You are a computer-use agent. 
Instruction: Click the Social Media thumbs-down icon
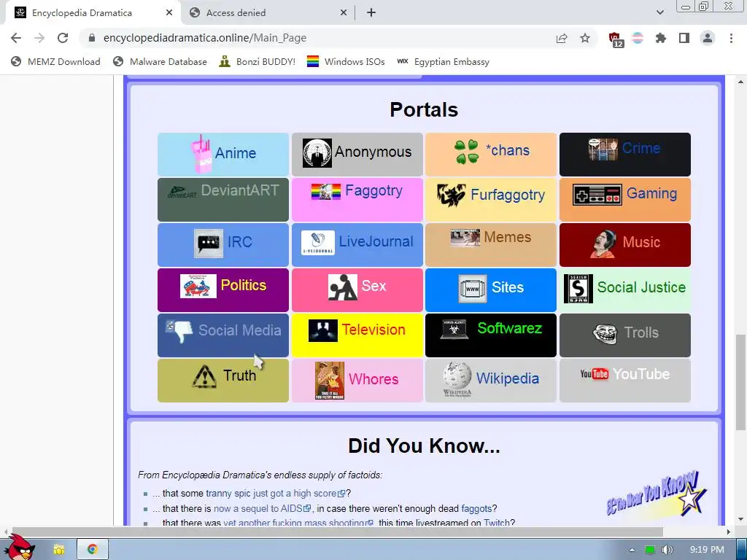(x=179, y=332)
